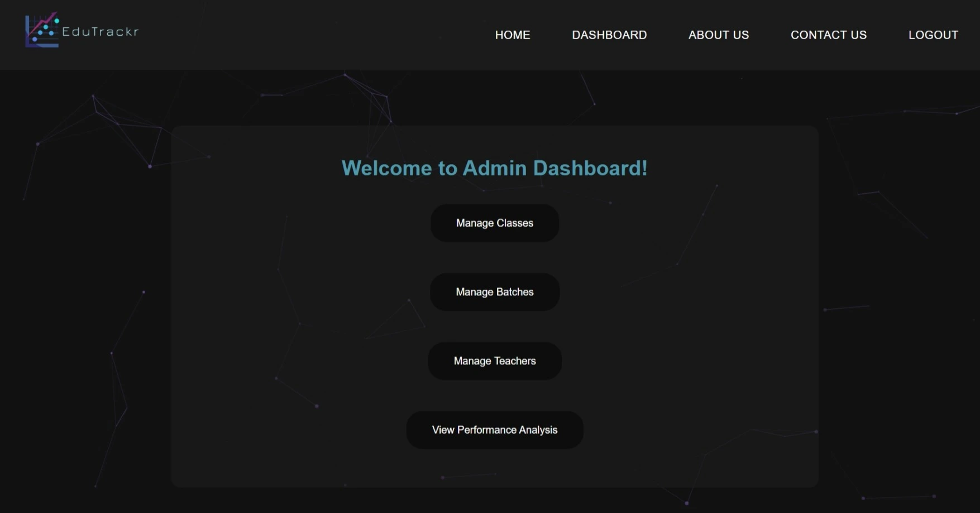Click page background beneath the dashboard card
This screenshot has height=513, width=980.
click(x=494, y=501)
